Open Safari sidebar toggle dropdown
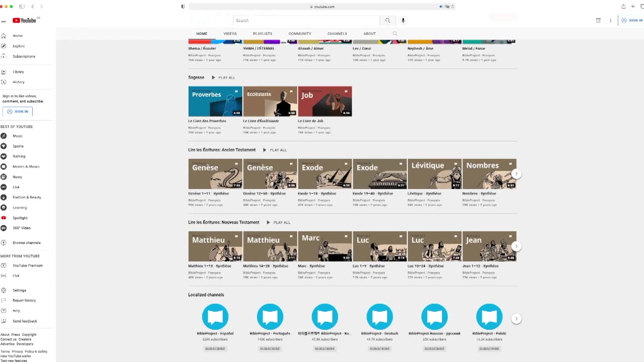 (22, 7)
